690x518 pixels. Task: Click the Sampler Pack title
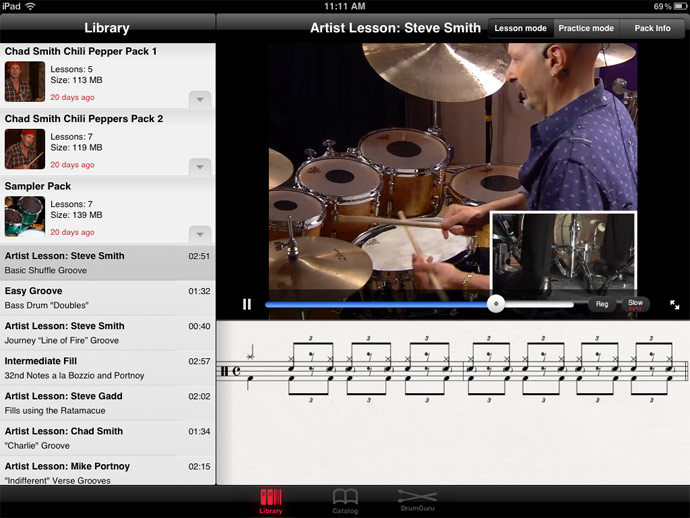pyautogui.click(x=38, y=186)
